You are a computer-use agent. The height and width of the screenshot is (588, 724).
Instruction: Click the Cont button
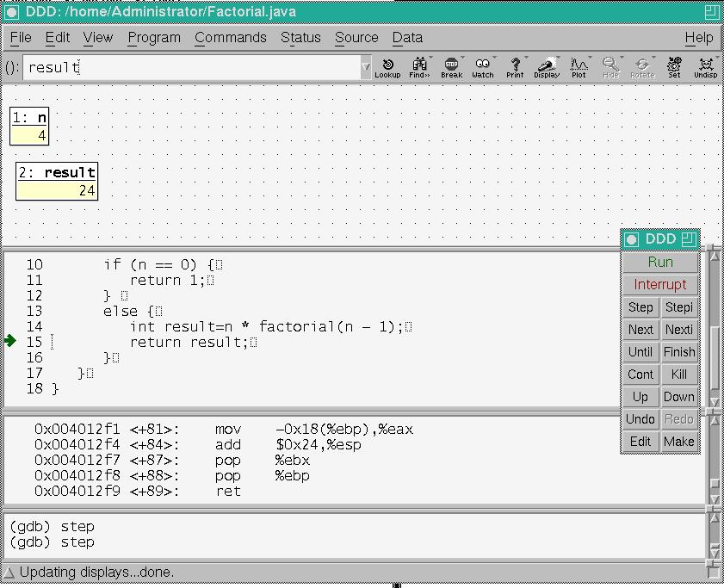[640, 374]
